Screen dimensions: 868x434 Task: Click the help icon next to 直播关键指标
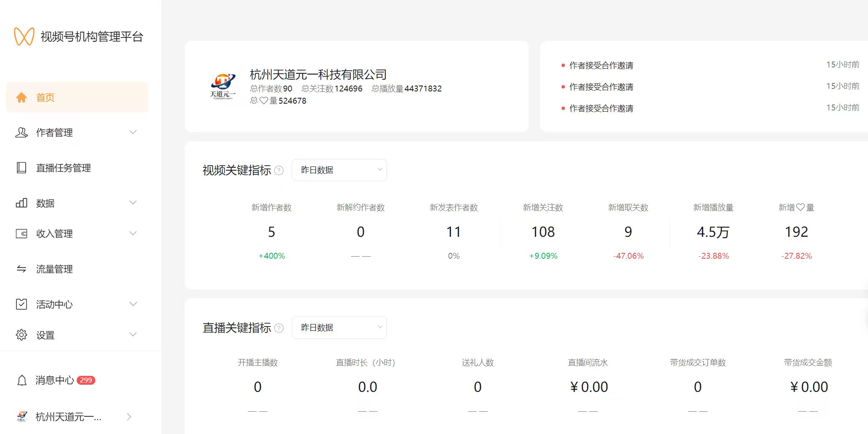coord(279,328)
